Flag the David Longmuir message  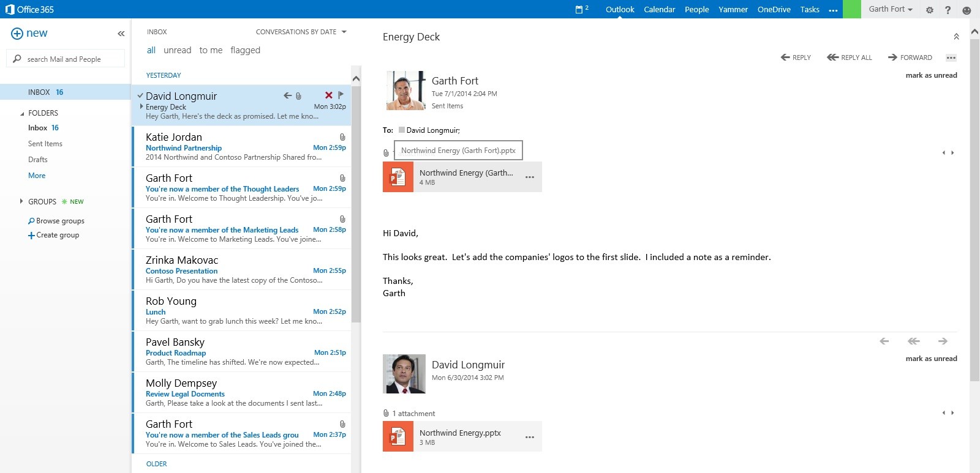341,95
